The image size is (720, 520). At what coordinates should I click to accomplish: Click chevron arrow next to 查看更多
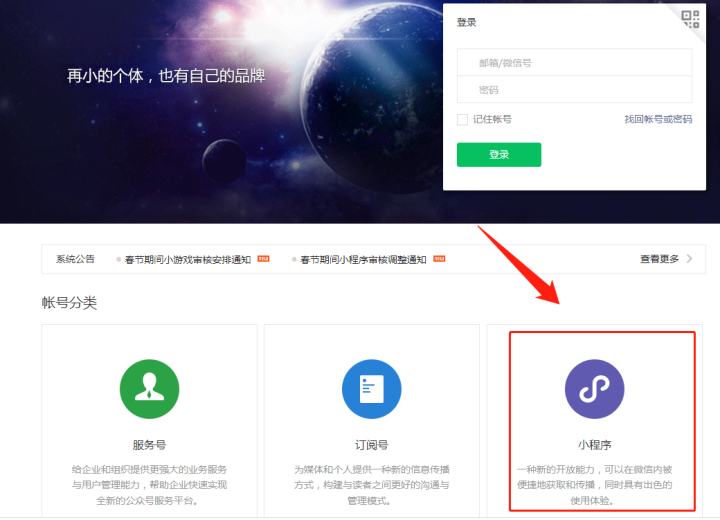pyautogui.click(x=689, y=259)
